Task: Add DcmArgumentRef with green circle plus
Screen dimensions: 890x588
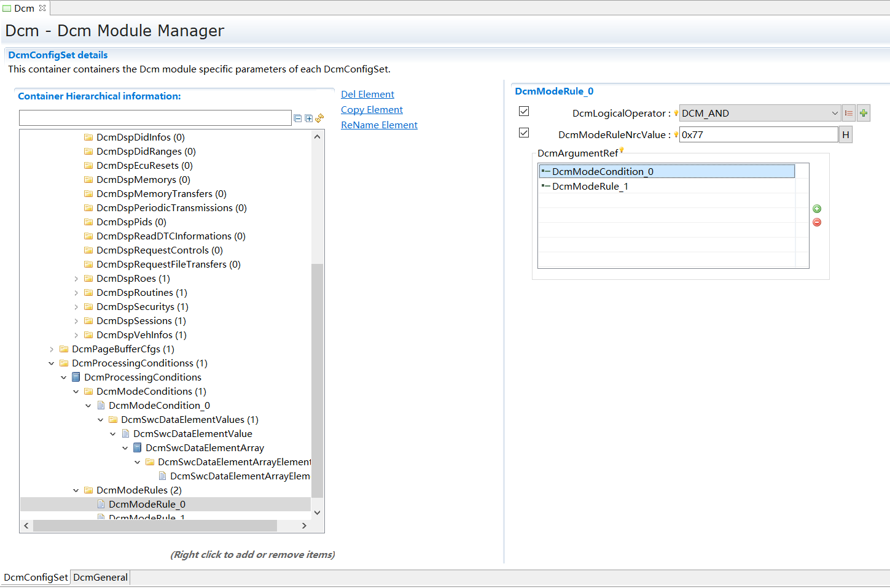Action: 817,209
